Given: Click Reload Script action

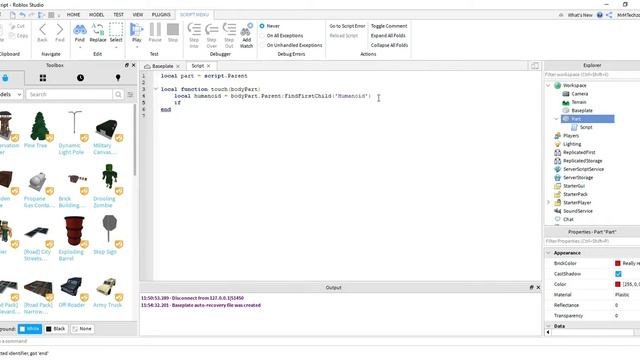Looking at the screenshot, I should pos(344,36).
